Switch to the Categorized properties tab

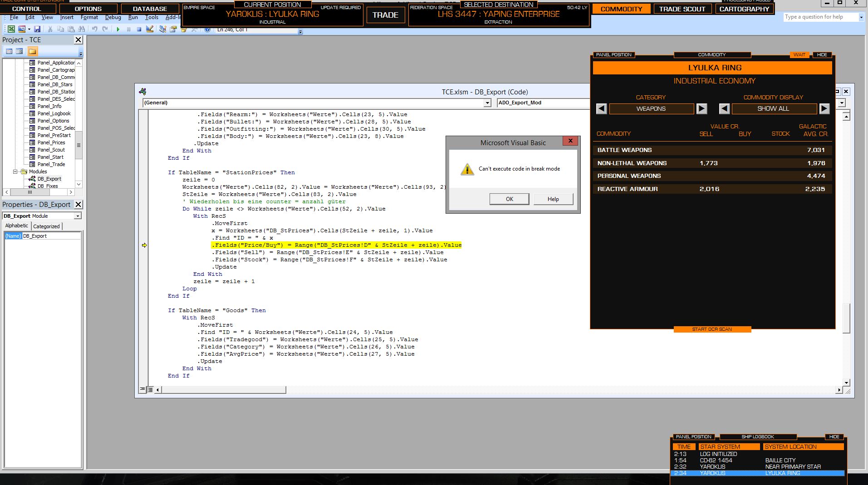pos(46,226)
